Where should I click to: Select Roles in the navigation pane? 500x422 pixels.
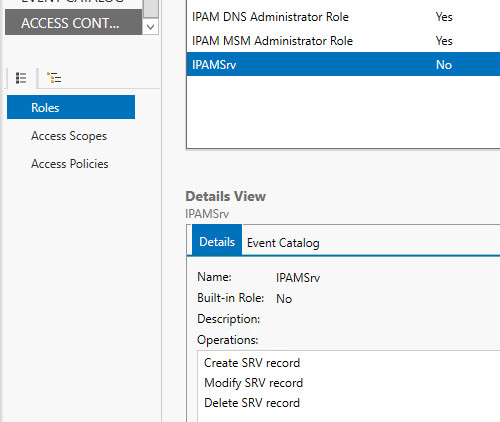point(71,107)
